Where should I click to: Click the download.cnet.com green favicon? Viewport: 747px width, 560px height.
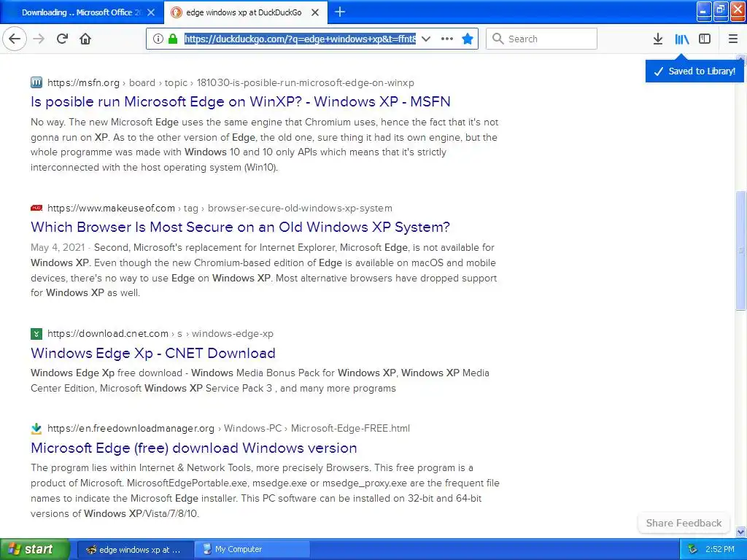[36, 333]
